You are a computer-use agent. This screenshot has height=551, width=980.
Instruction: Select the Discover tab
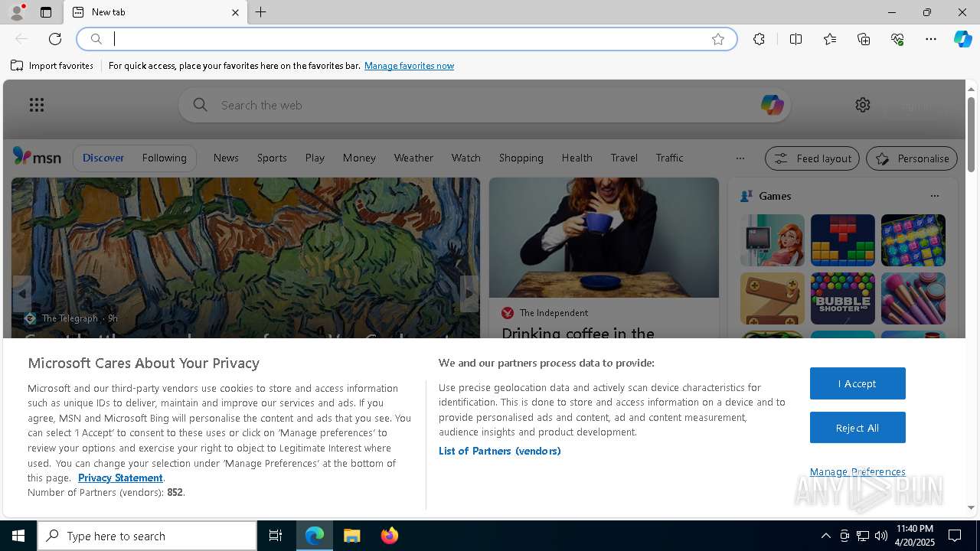click(103, 158)
